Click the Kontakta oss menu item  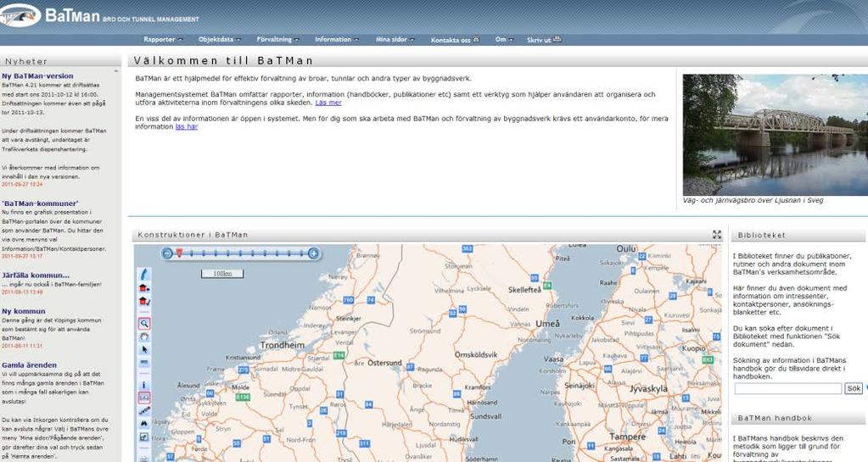coord(451,40)
